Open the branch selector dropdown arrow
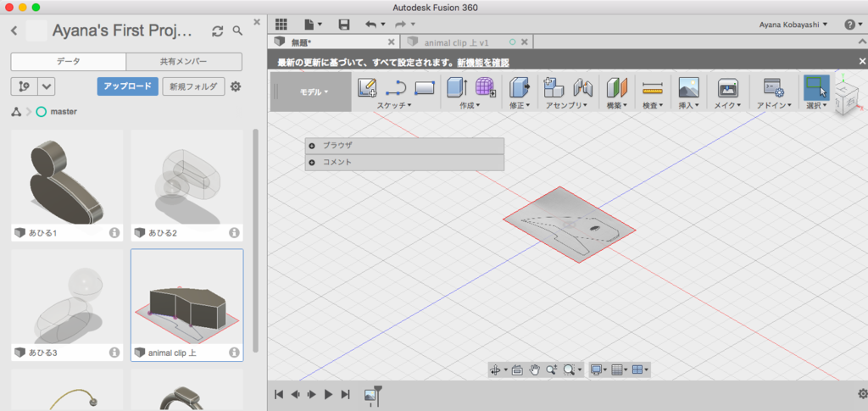This screenshot has width=868, height=411. click(47, 86)
